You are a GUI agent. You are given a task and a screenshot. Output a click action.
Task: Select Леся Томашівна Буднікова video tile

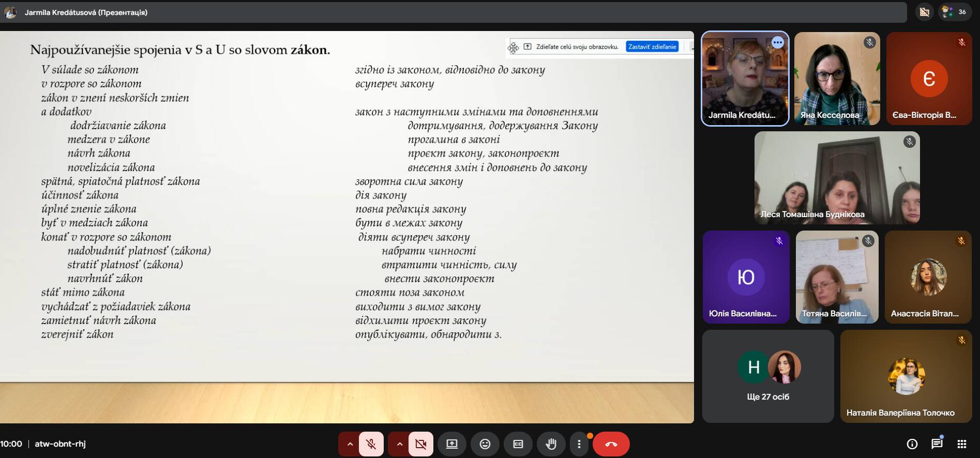point(837,177)
